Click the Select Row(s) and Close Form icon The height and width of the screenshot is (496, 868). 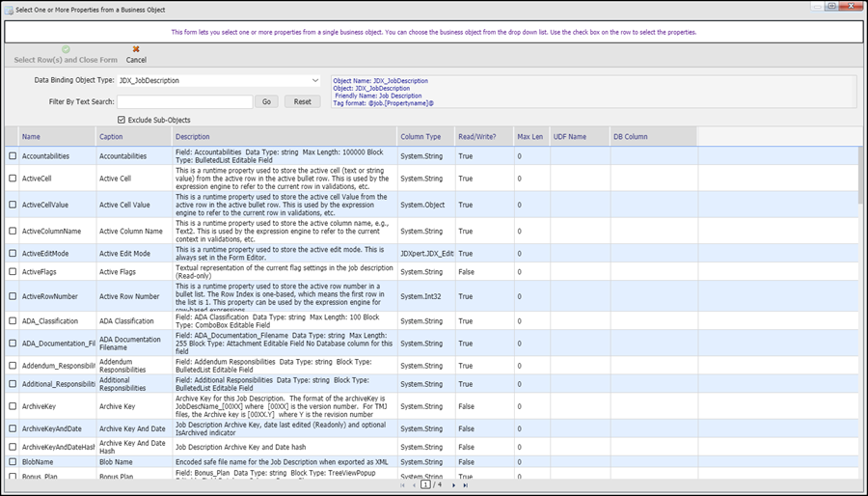pyautogui.click(x=66, y=49)
